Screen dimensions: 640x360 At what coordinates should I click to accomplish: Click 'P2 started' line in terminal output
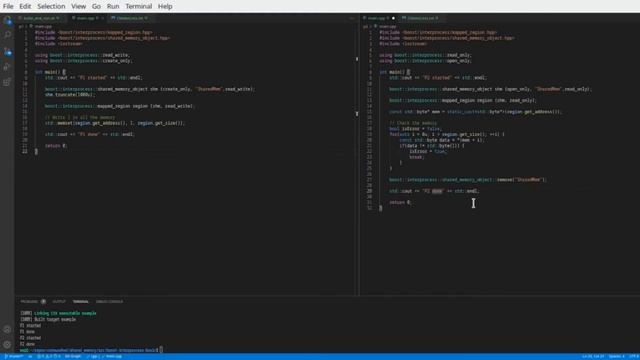point(31,338)
